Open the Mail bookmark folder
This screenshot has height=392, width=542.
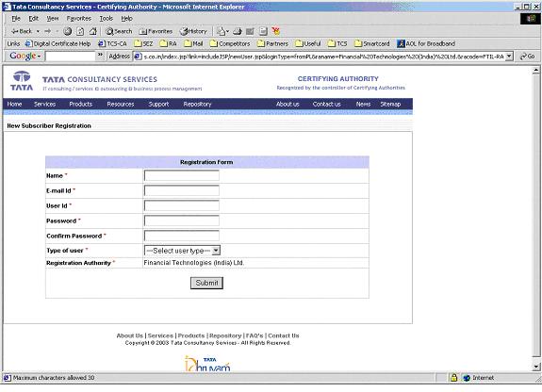tap(193, 44)
